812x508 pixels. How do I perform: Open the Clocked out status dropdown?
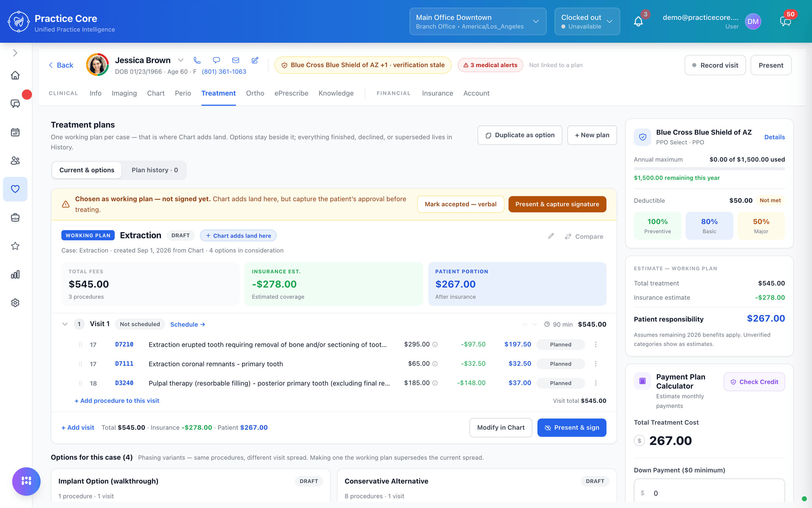pyautogui.click(x=587, y=21)
